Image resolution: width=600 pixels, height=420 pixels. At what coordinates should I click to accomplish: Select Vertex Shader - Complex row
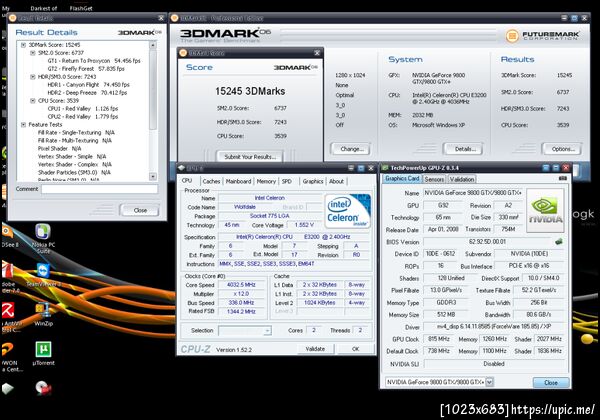75,164
